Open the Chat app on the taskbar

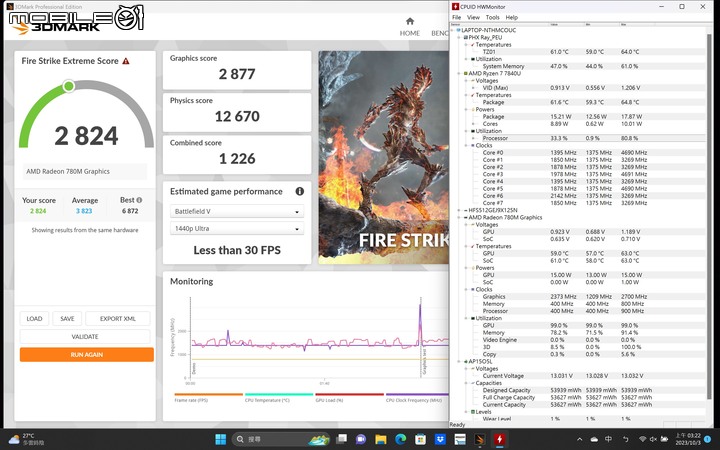click(361, 439)
